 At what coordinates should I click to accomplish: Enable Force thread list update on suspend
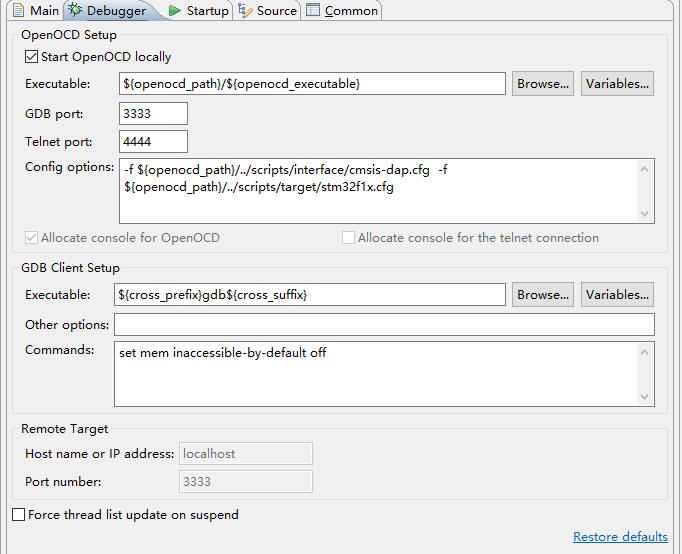point(19,515)
